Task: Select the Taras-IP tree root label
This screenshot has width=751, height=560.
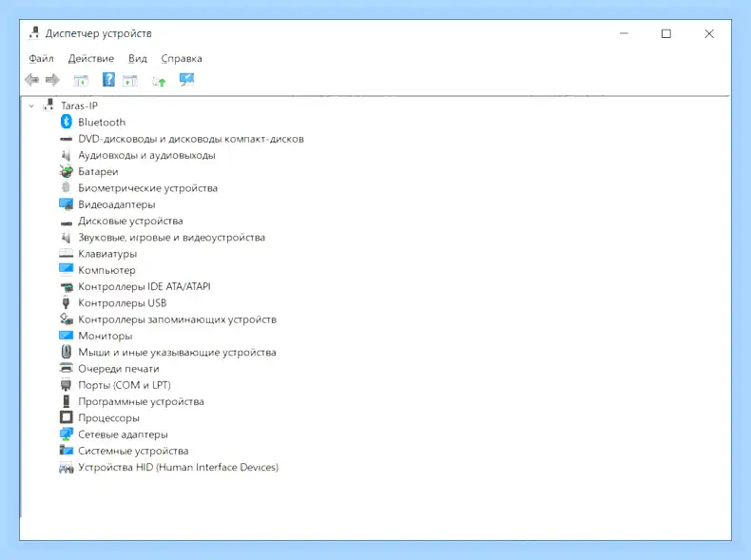Action: 79,106
